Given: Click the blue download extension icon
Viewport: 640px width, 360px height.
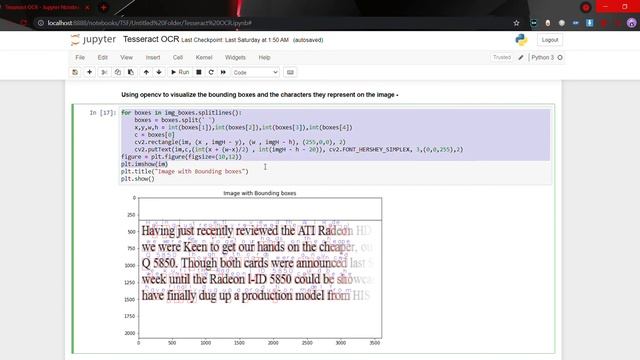Looking at the screenshot, I should point(589,23).
